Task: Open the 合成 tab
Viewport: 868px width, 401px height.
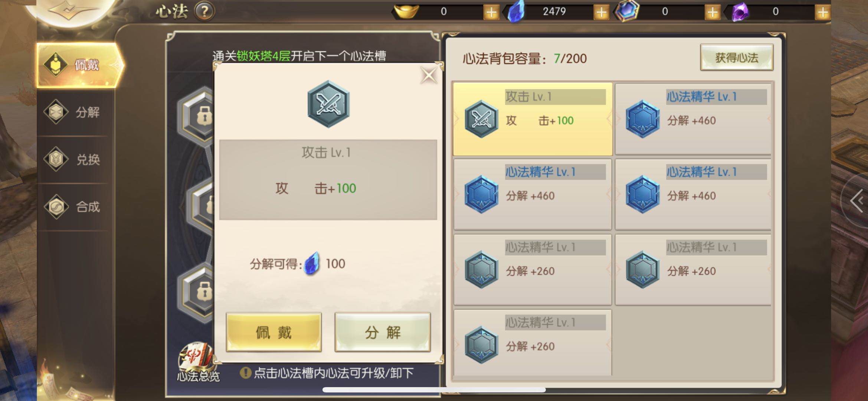Action: click(74, 206)
